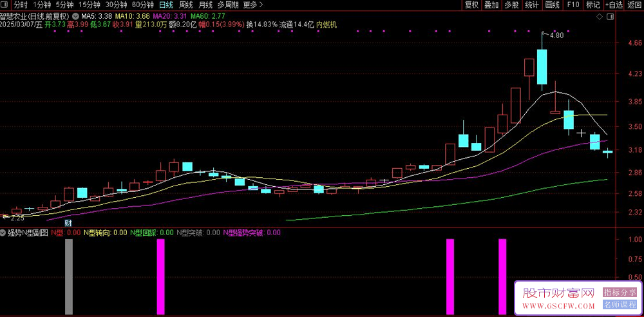Click the 0.75 indicator axis label

(x=634, y=258)
